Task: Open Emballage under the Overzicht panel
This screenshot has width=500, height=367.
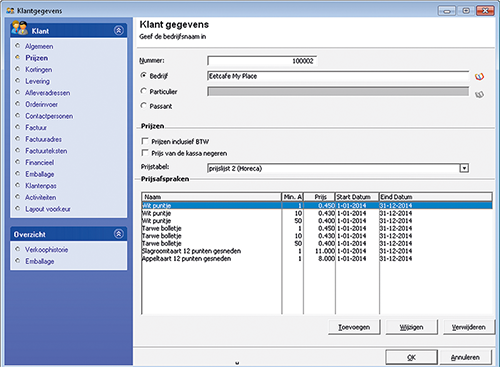Action: point(40,261)
